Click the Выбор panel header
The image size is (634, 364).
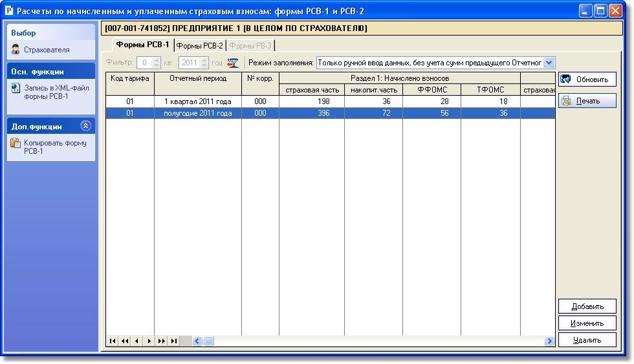tap(51, 33)
